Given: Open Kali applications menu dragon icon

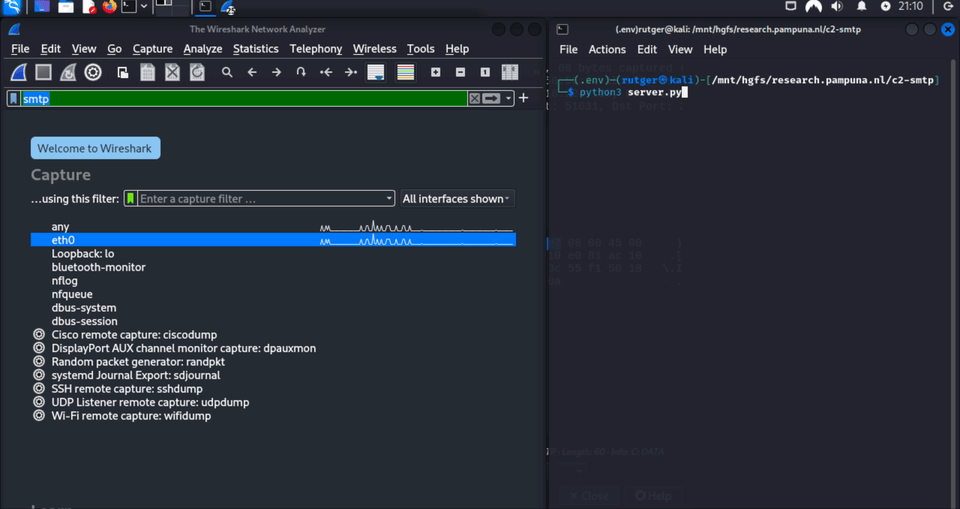Looking at the screenshot, I should pyautogui.click(x=12, y=7).
